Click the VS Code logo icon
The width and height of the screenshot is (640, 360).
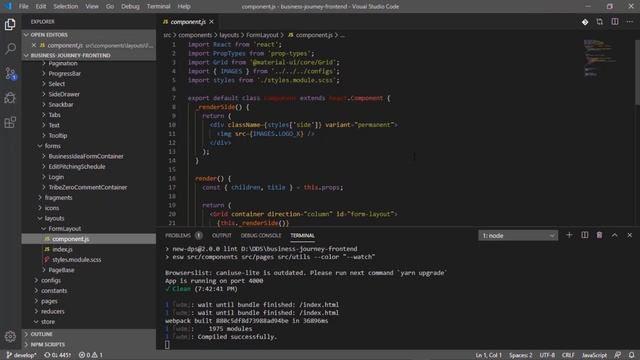click(8, 6)
